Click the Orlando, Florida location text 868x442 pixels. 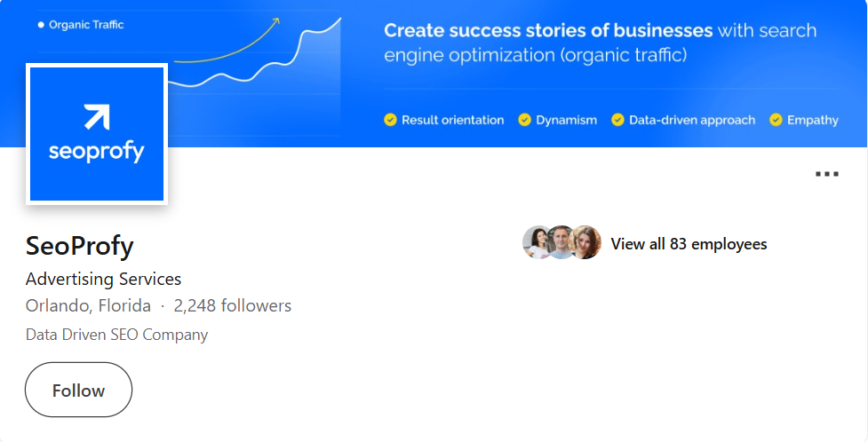point(89,306)
